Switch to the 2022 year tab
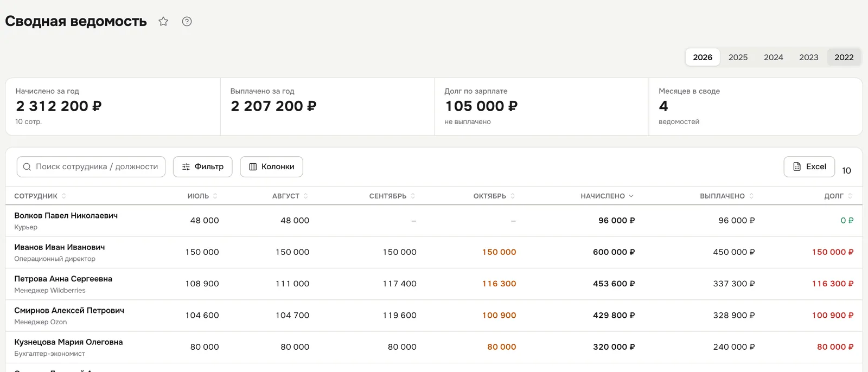 [844, 57]
